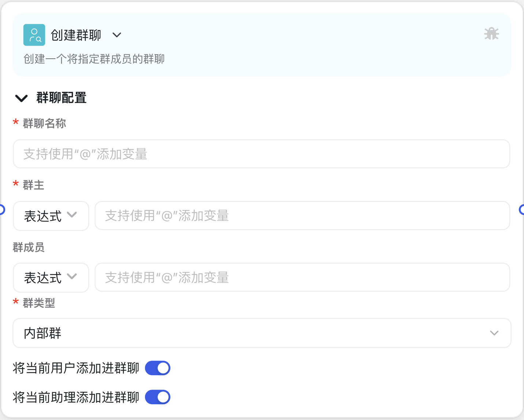This screenshot has height=420, width=524.
Task: Click the 群主 field label
Action: [x=33, y=185]
